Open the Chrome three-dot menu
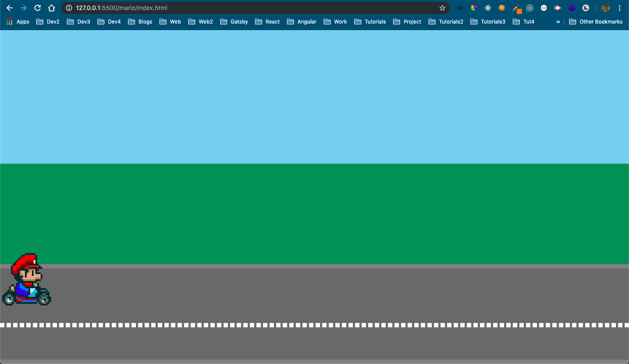Viewport: 629px width, 364px height. pos(620,8)
